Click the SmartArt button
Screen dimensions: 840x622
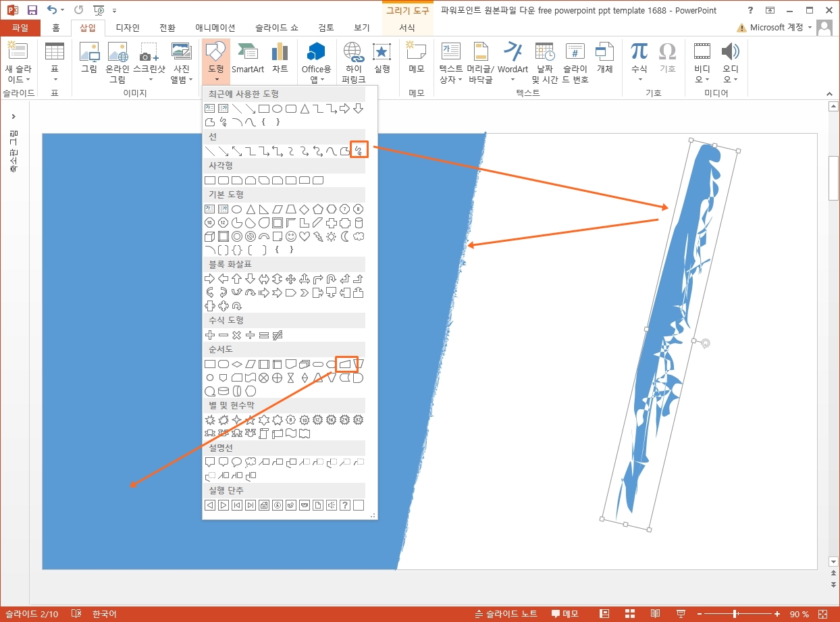click(x=248, y=57)
